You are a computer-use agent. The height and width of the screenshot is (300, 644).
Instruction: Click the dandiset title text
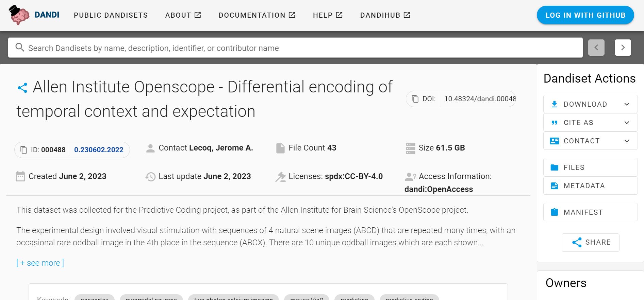coord(204,99)
